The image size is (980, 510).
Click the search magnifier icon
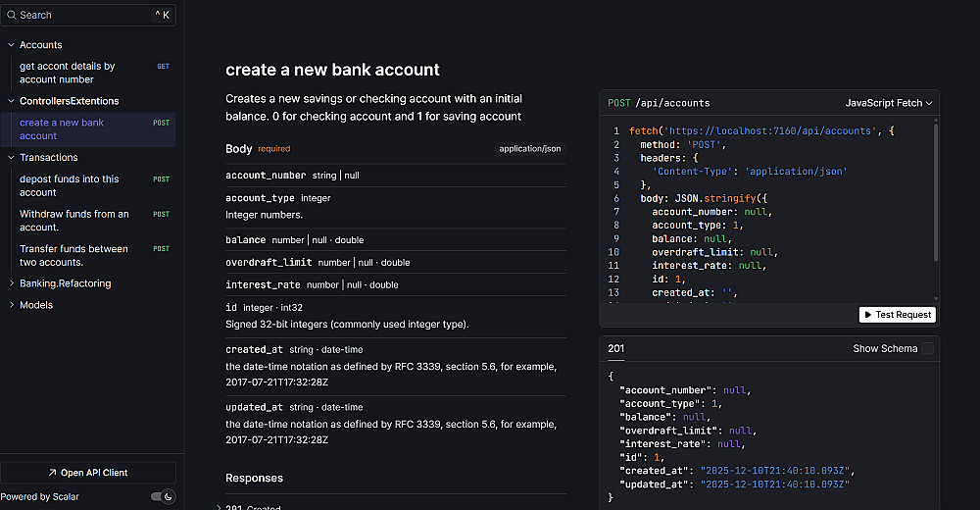click(12, 15)
